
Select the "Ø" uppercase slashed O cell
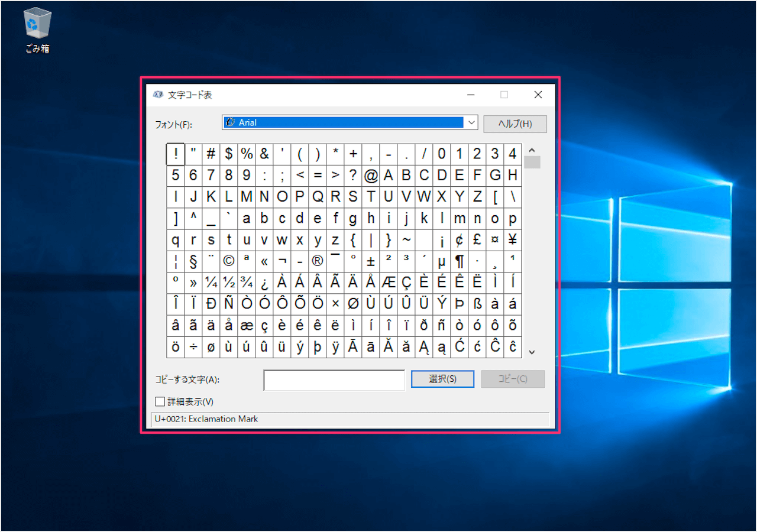pyautogui.click(x=353, y=304)
